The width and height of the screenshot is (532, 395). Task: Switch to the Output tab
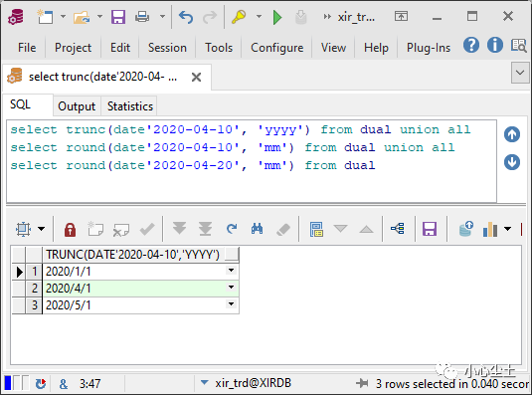point(77,106)
